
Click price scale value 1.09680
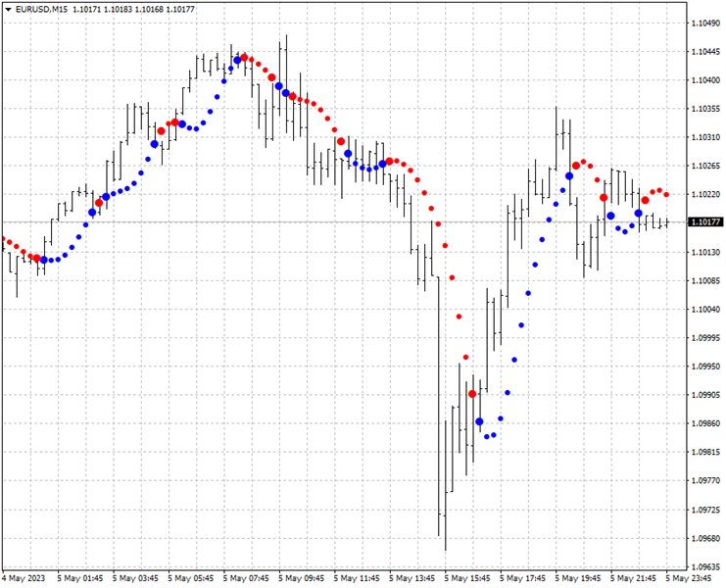point(705,538)
